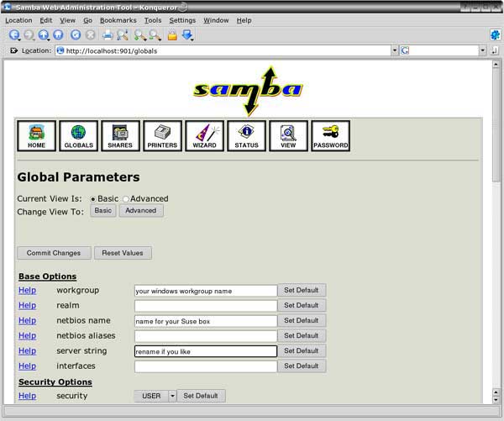Click the Reset Values button

coord(123,253)
